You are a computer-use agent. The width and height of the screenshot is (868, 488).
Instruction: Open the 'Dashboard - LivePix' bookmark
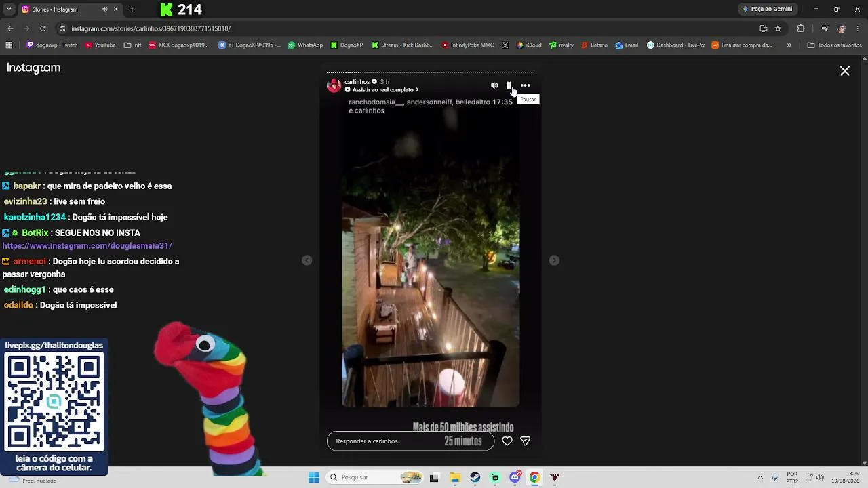pyautogui.click(x=676, y=45)
